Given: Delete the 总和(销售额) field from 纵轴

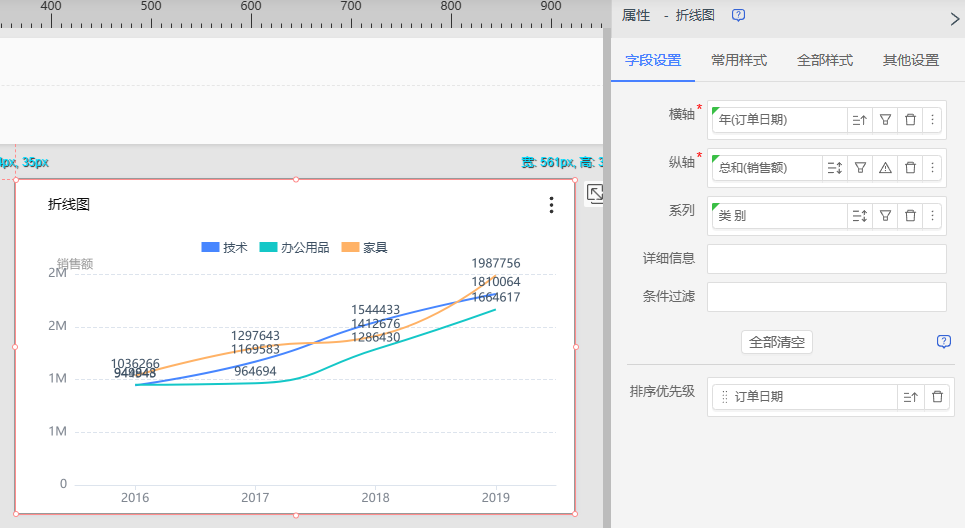Looking at the screenshot, I should (910, 168).
